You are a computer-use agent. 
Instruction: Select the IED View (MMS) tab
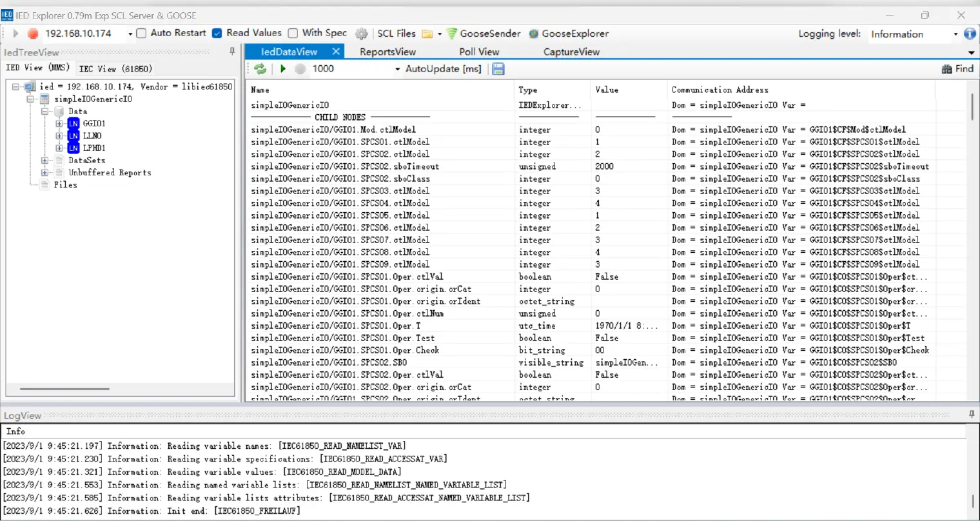pos(37,68)
